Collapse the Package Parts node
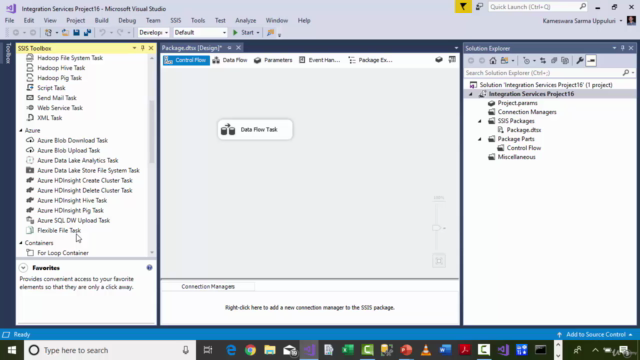640x360 pixels. point(480,139)
